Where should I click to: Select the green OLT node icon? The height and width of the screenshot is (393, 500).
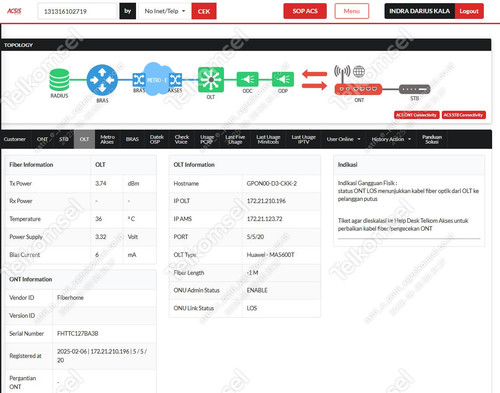[x=211, y=80]
